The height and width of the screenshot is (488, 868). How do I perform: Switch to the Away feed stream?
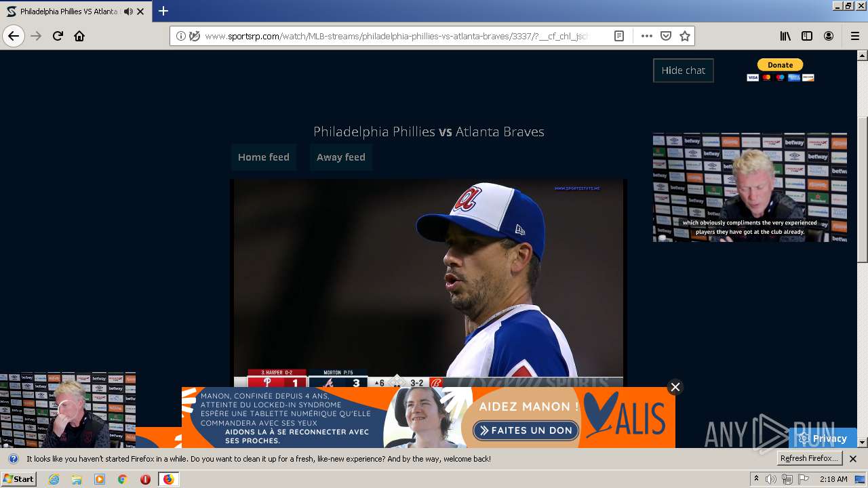point(341,157)
